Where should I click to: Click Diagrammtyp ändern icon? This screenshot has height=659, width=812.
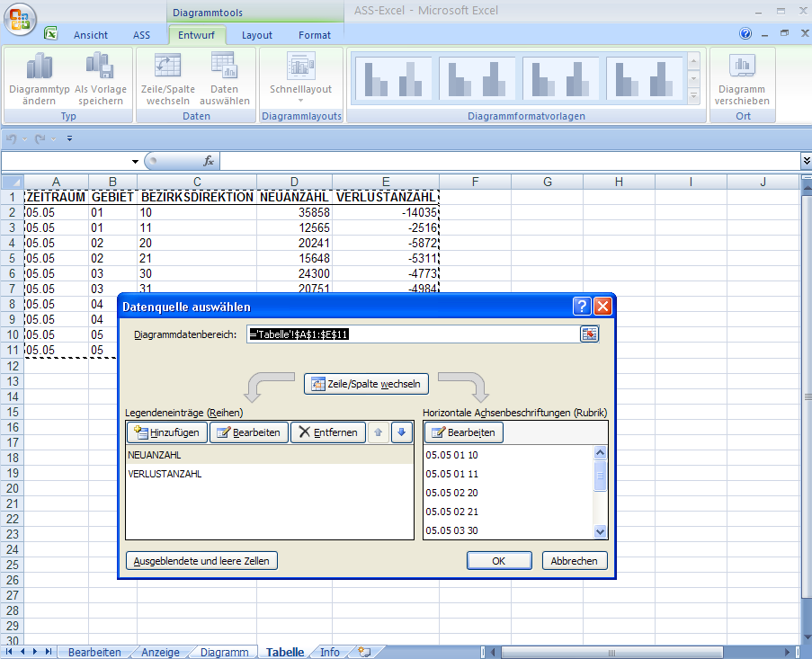39,67
